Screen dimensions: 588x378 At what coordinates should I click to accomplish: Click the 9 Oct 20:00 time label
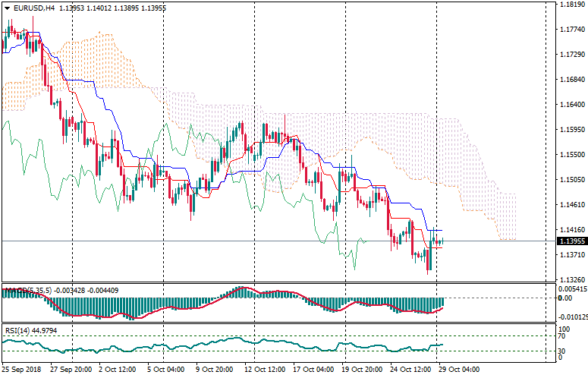tap(213, 370)
